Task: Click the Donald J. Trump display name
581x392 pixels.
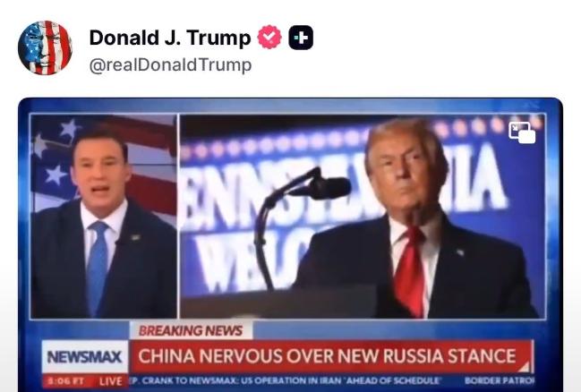Action: click(x=170, y=38)
